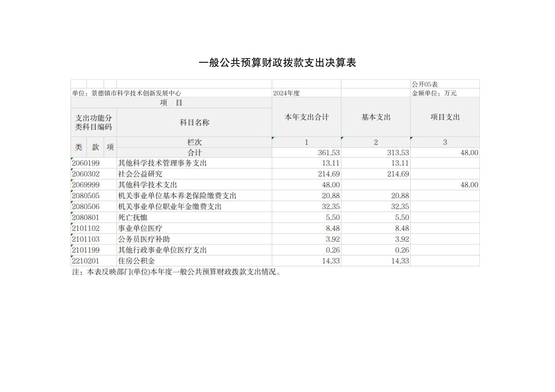
Task: Click the title 一般公共预算财政拨款支出决算表
Action: coord(277,63)
